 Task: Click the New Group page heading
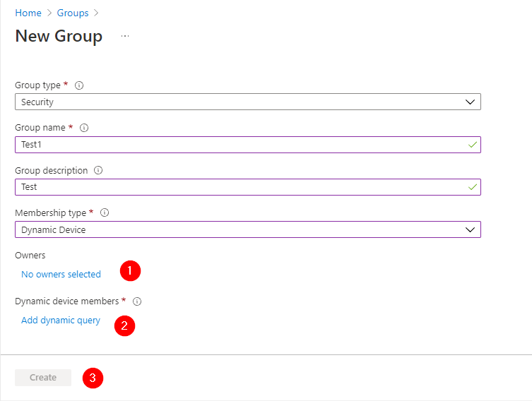click(x=59, y=37)
